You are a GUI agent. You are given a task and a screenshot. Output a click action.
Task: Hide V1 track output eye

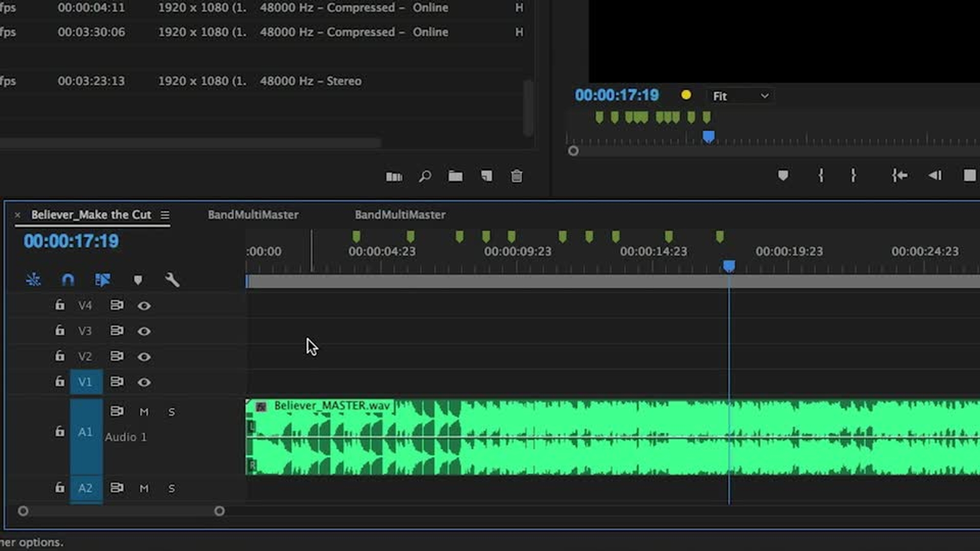coord(144,382)
